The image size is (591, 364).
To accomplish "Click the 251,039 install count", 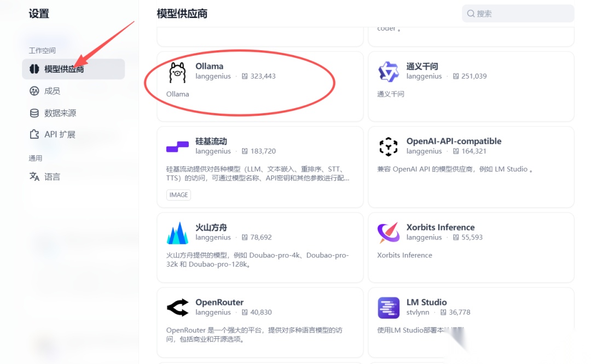I will click(474, 76).
